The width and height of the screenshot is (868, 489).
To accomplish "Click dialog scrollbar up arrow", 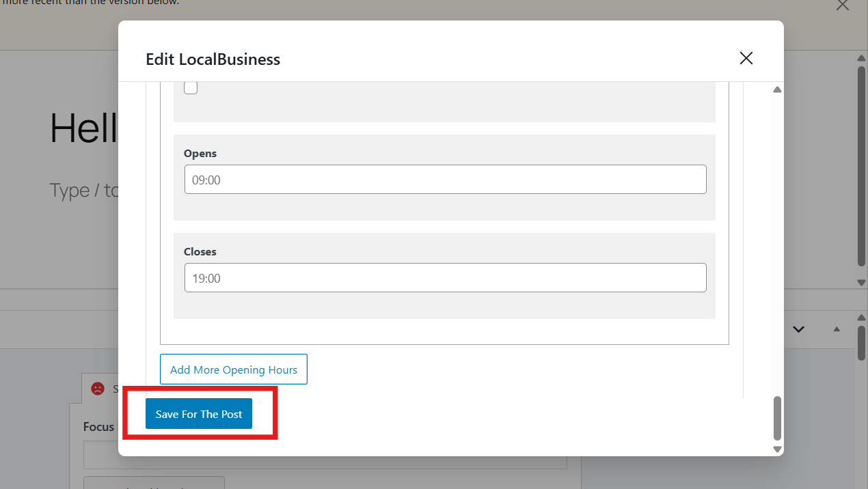I will pyautogui.click(x=777, y=89).
